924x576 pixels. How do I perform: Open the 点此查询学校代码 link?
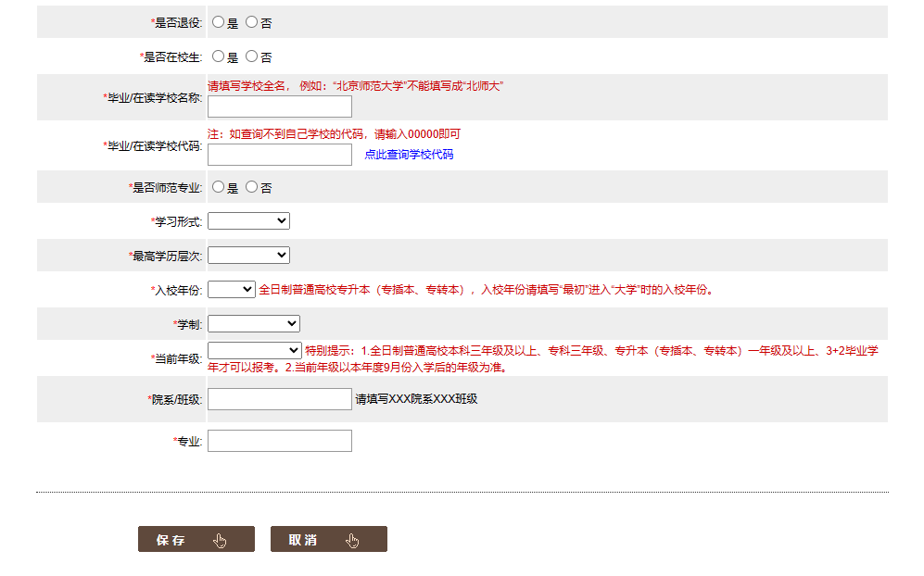pyautogui.click(x=409, y=155)
